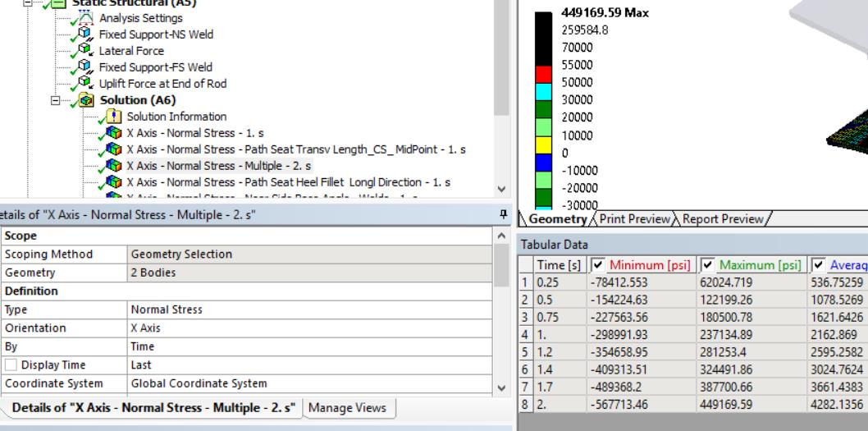Select table row 8 header
The height and width of the screenshot is (431, 868).
click(525, 405)
